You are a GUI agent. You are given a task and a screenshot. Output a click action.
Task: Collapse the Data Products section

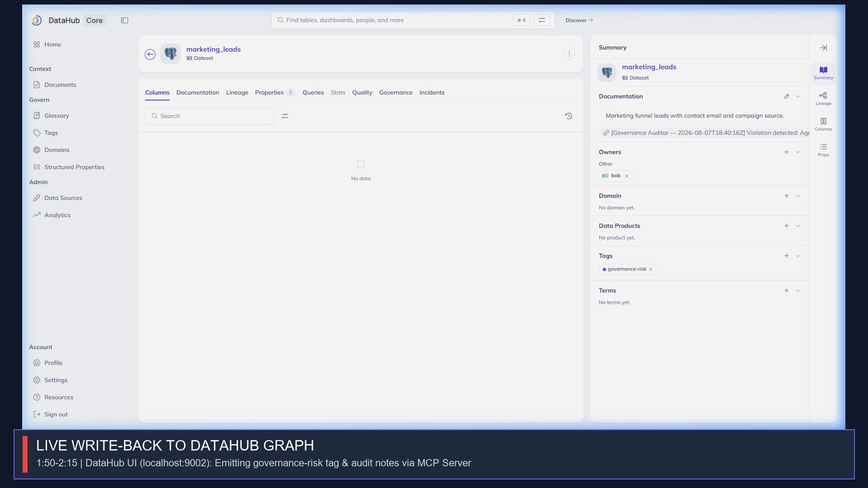click(x=798, y=226)
